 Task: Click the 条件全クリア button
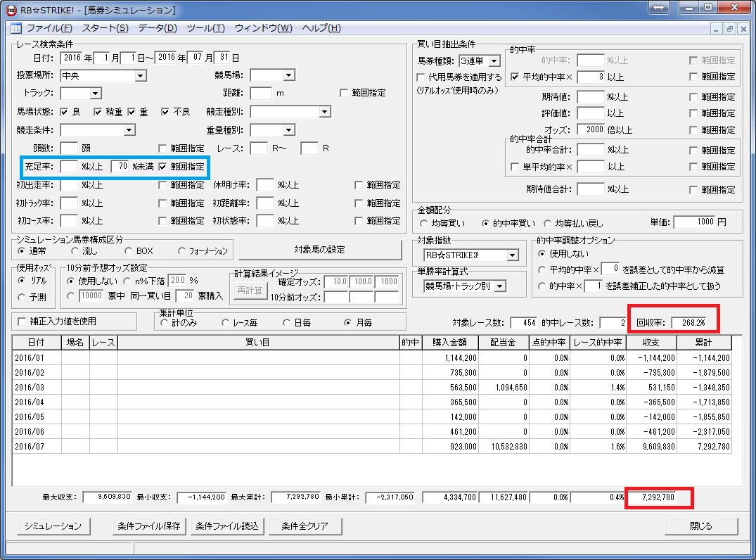[305, 526]
